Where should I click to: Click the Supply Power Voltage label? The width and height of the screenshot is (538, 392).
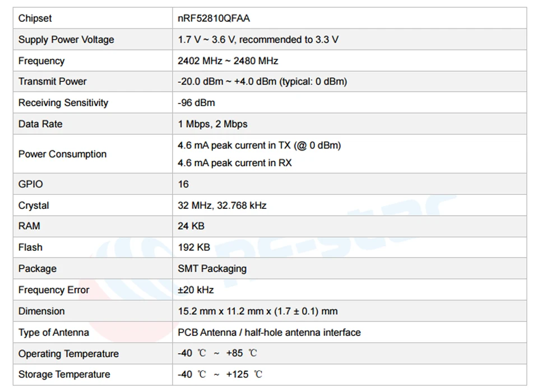66,40
